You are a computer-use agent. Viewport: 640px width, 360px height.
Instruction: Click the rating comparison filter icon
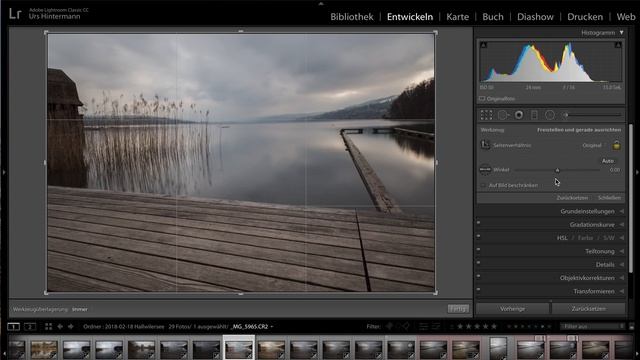click(x=452, y=327)
